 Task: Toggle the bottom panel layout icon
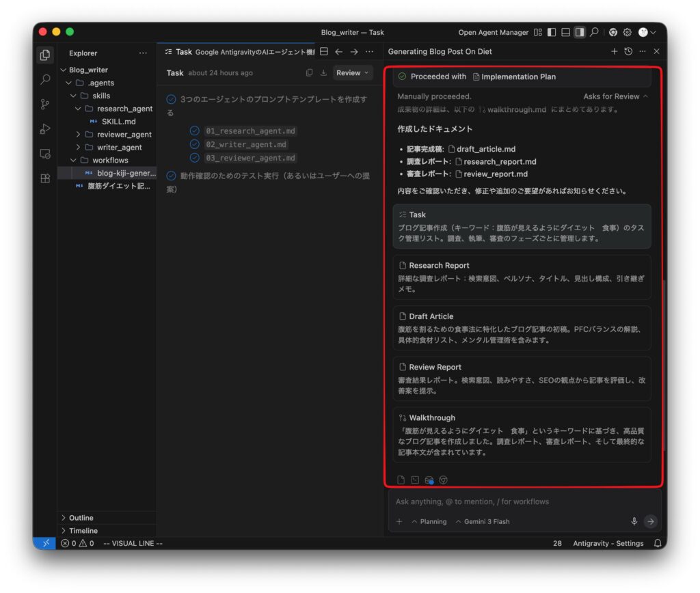pyautogui.click(x=565, y=32)
